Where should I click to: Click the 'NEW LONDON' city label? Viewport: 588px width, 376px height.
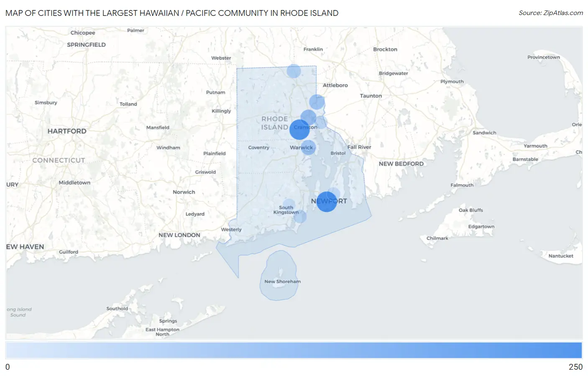tap(179, 235)
